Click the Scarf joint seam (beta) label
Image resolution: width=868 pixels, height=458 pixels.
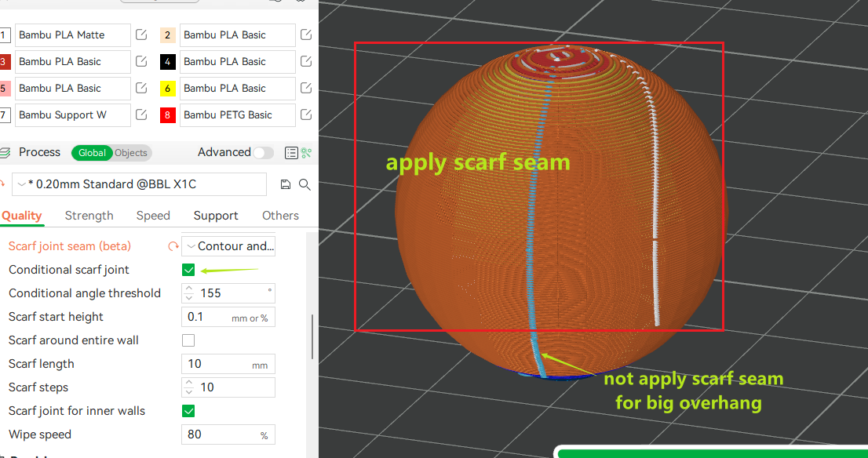[x=70, y=246]
